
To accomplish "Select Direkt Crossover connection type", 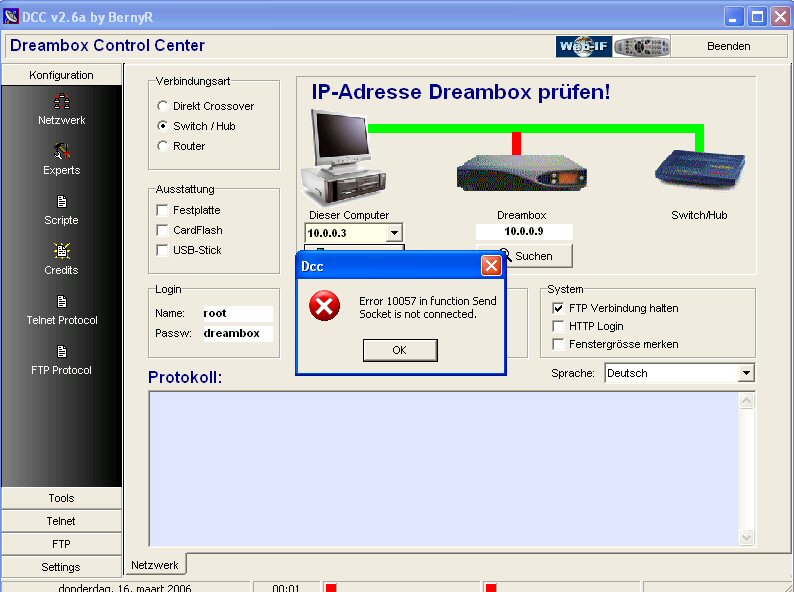I will (x=163, y=106).
